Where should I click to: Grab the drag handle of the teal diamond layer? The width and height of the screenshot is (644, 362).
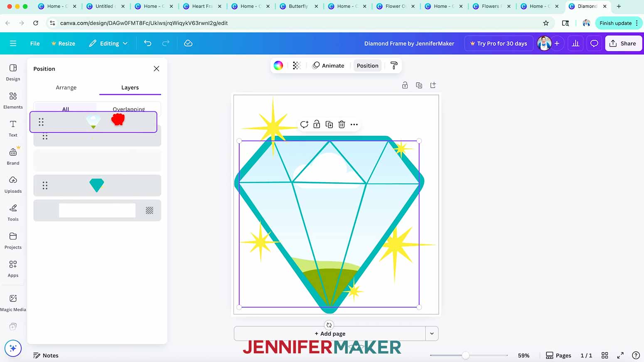click(45, 186)
